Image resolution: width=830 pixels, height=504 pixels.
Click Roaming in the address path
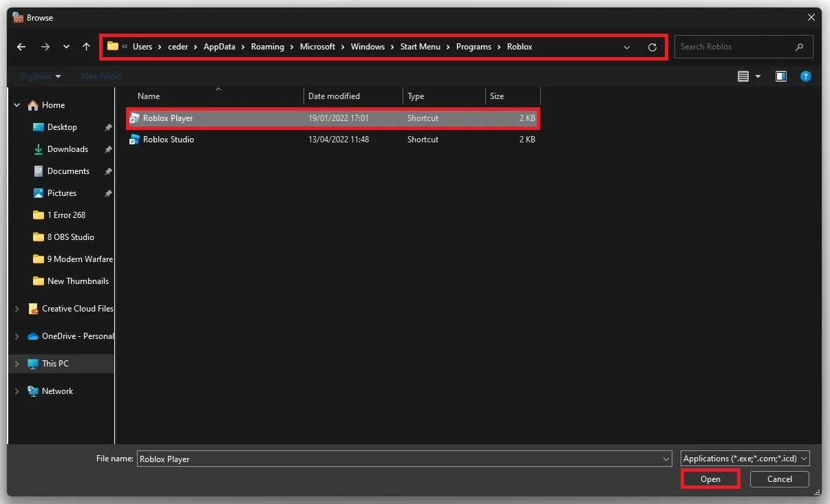pos(268,47)
